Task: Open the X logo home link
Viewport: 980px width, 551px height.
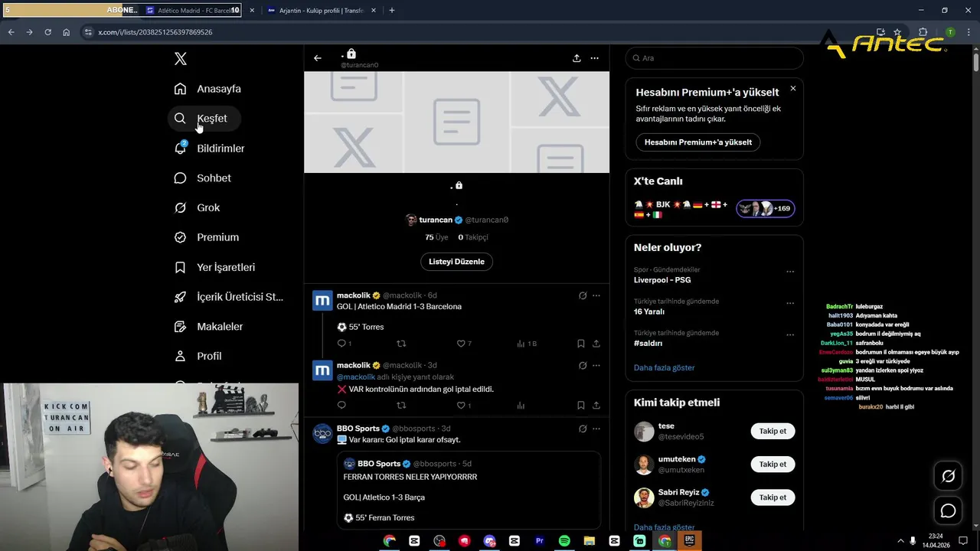Action: (x=180, y=59)
